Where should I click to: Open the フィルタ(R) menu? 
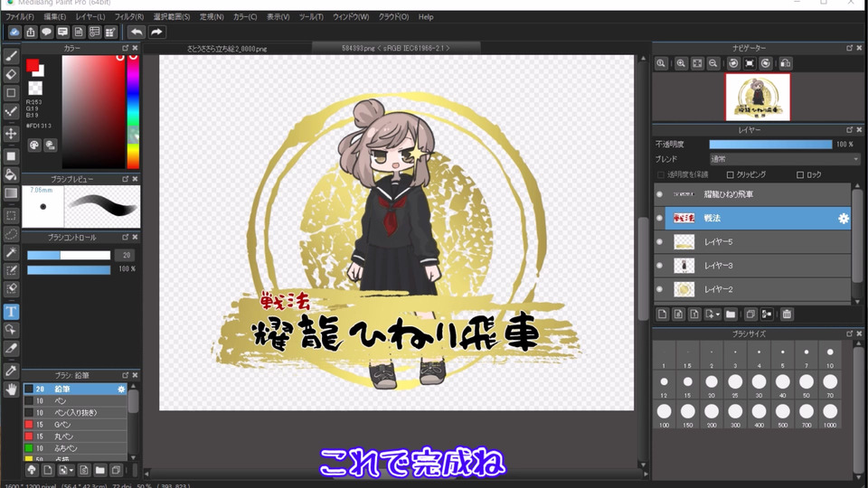pos(129,17)
